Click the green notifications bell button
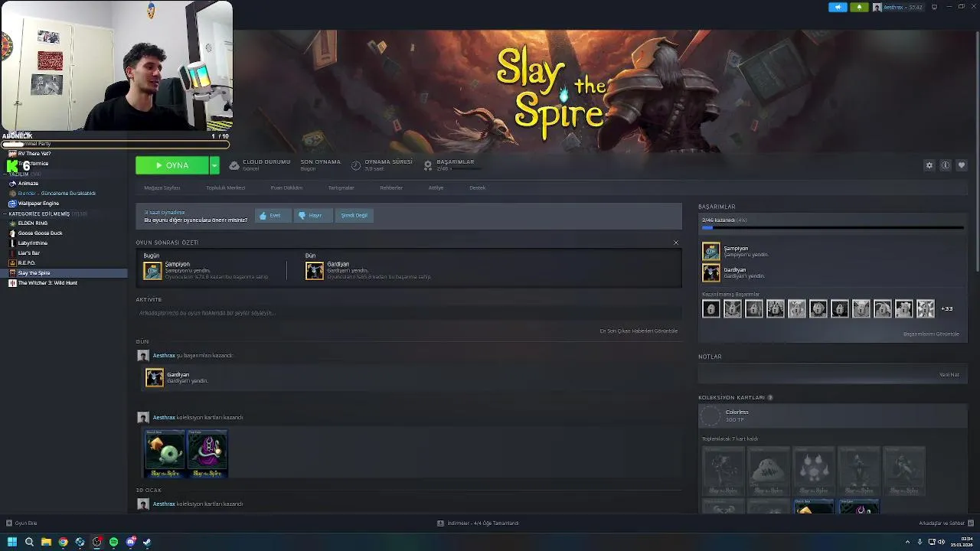Viewport: 980px width, 551px height. point(859,7)
